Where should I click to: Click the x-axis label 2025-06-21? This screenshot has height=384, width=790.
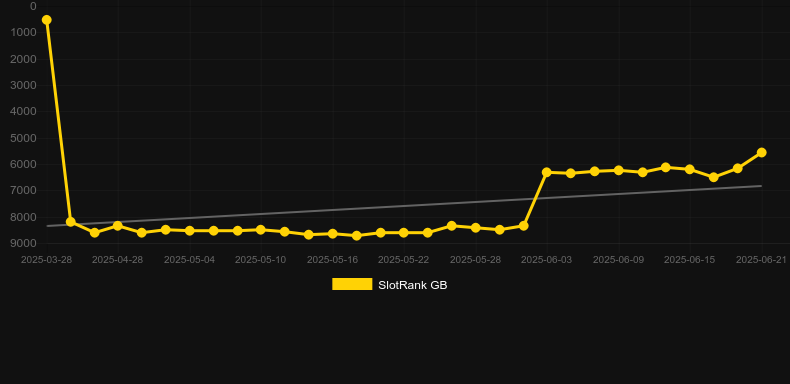coord(761,260)
